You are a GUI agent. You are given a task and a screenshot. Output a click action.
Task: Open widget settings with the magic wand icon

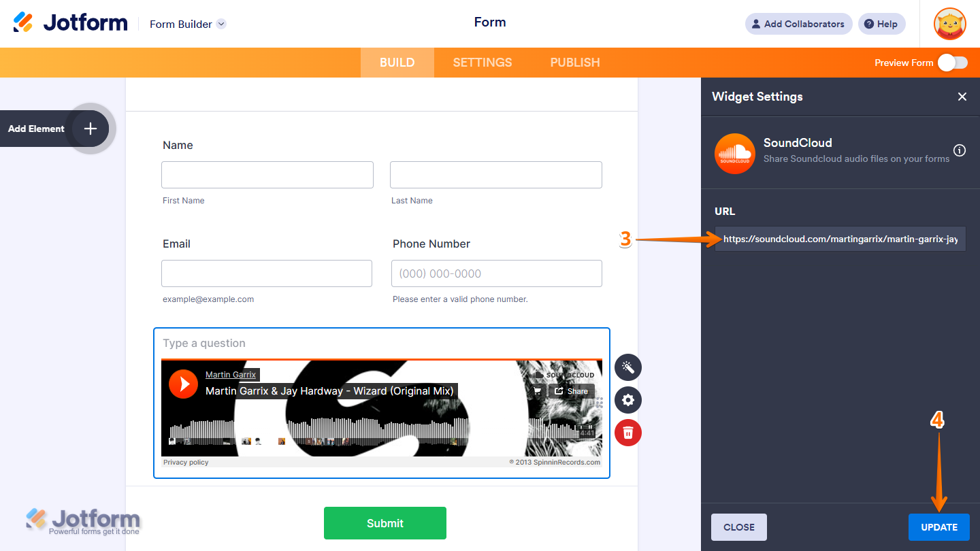(x=627, y=367)
